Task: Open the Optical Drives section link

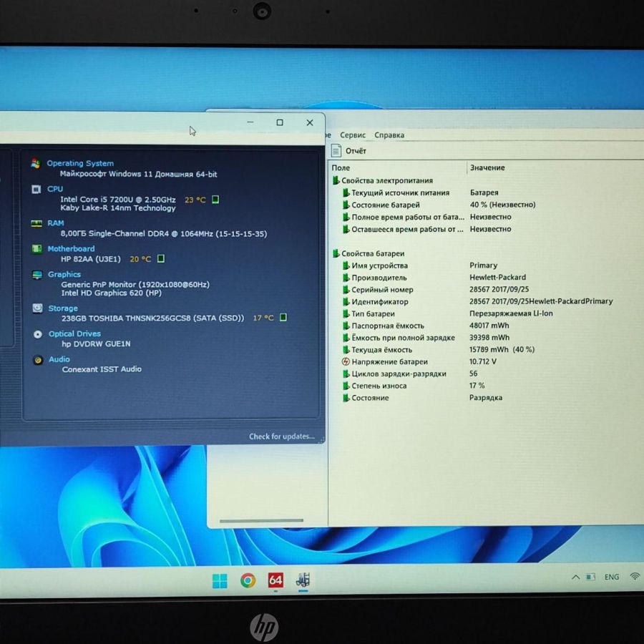Action: pyautogui.click(x=74, y=333)
